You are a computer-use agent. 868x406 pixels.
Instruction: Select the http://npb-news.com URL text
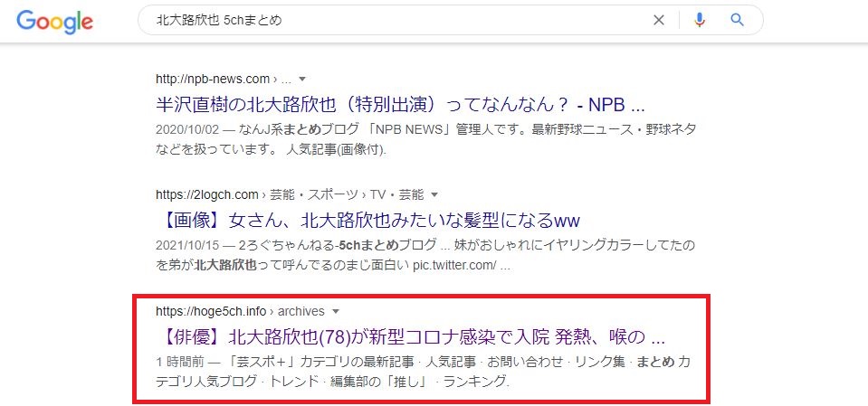pyautogui.click(x=213, y=80)
